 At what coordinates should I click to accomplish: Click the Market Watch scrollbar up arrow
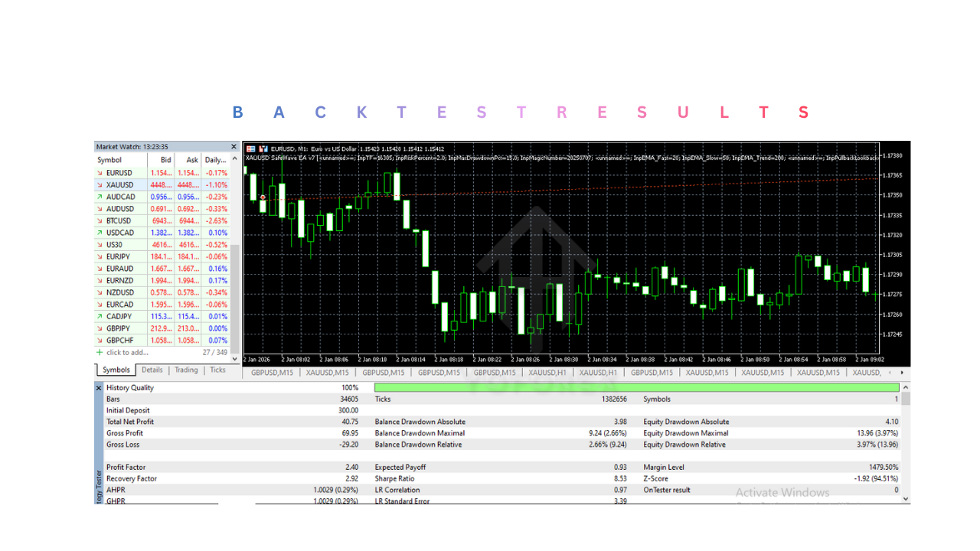pyautogui.click(x=234, y=158)
